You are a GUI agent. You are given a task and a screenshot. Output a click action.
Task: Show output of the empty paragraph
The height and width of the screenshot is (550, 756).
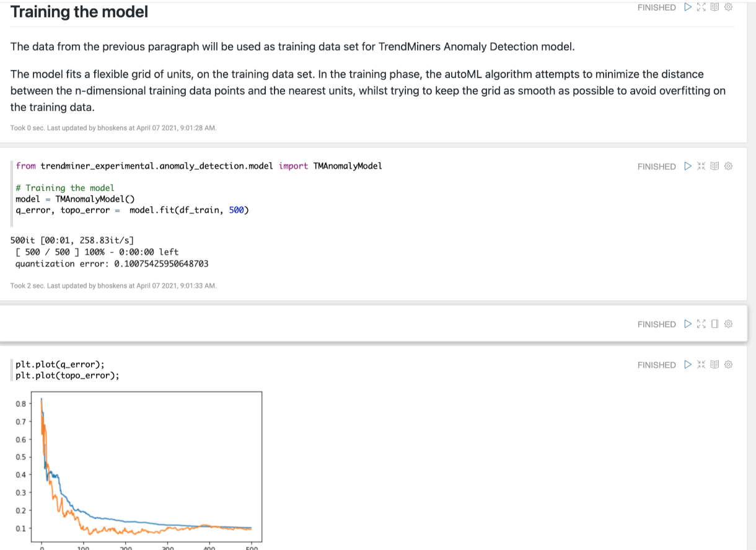[x=714, y=324]
